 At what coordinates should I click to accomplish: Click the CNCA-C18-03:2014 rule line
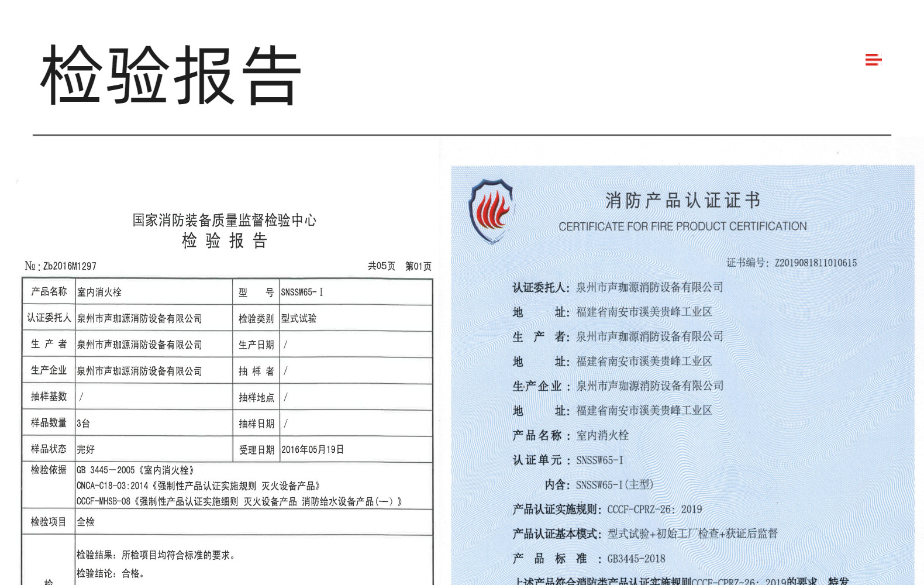click(x=198, y=486)
